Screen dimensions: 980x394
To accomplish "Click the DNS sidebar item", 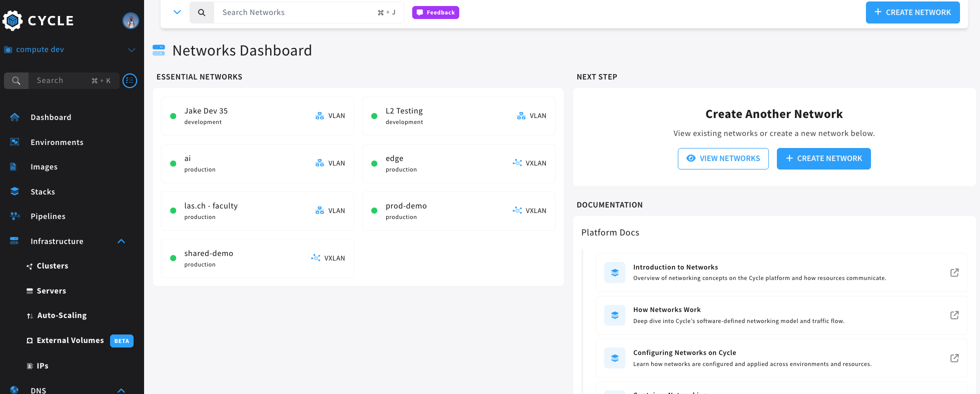I will click(39, 390).
